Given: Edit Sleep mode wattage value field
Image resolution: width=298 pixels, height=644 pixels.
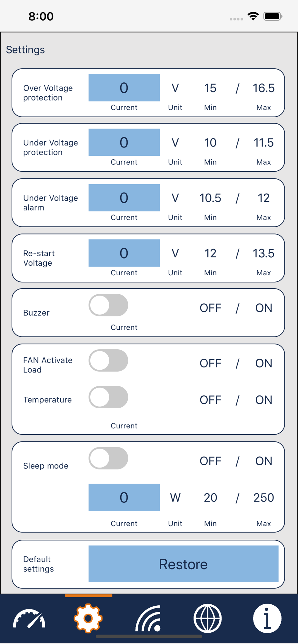Looking at the screenshot, I should 124,497.
